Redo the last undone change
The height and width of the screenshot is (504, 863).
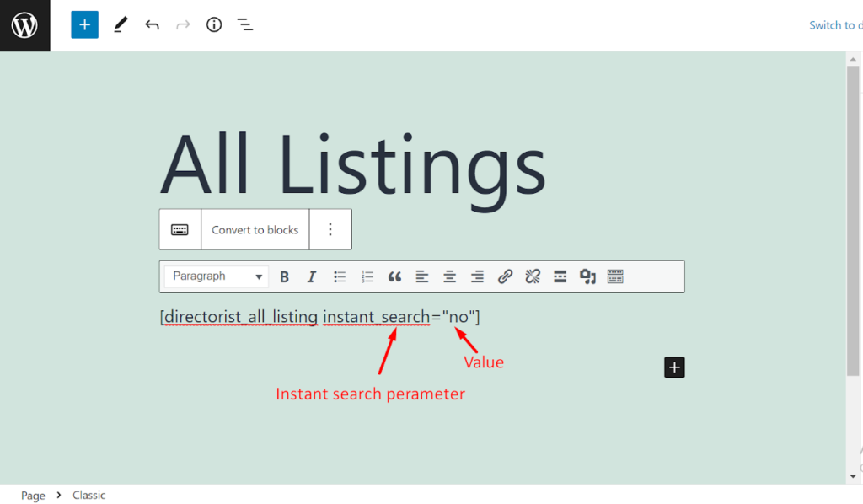(183, 24)
